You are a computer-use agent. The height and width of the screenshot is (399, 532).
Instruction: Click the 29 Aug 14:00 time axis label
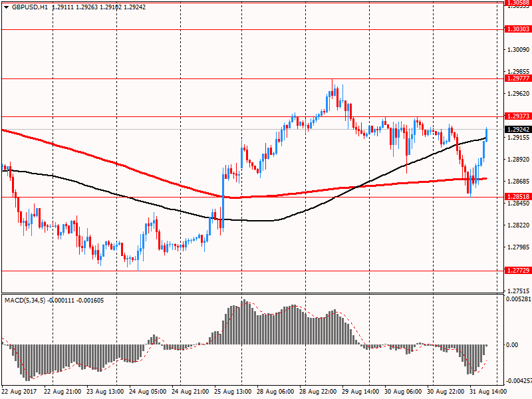click(x=360, y=392)
